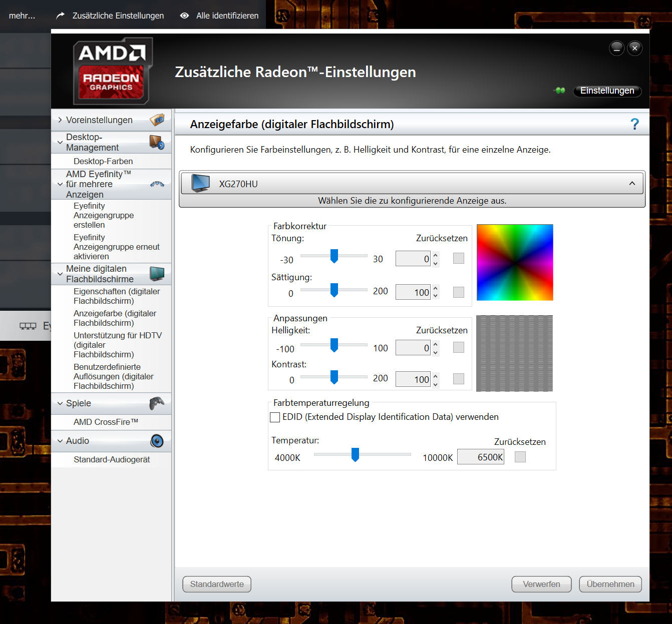Open Eigenschaften (digitaler Flachbildschirm)
Image resolution: width=672 pixels, height=624 pixels.
point(117,296)
